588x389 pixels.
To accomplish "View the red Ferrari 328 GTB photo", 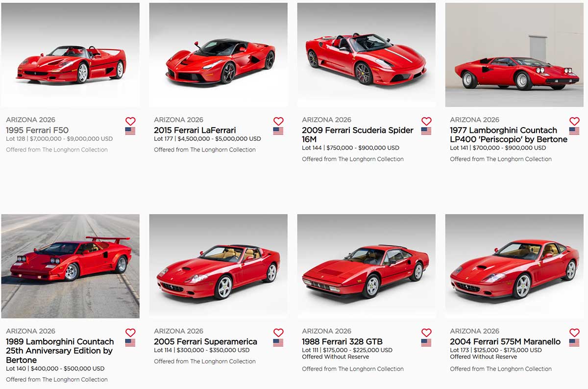I will 367,266.
